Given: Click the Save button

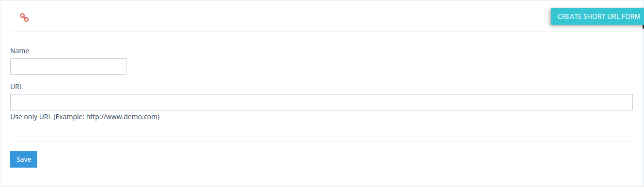Looking at the screenshot, I should 24,159.
